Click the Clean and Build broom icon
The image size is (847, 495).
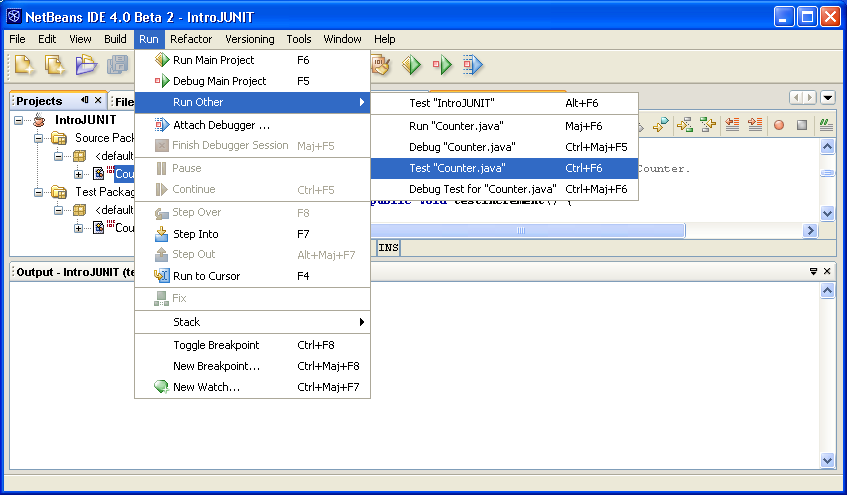coord(381,65)
